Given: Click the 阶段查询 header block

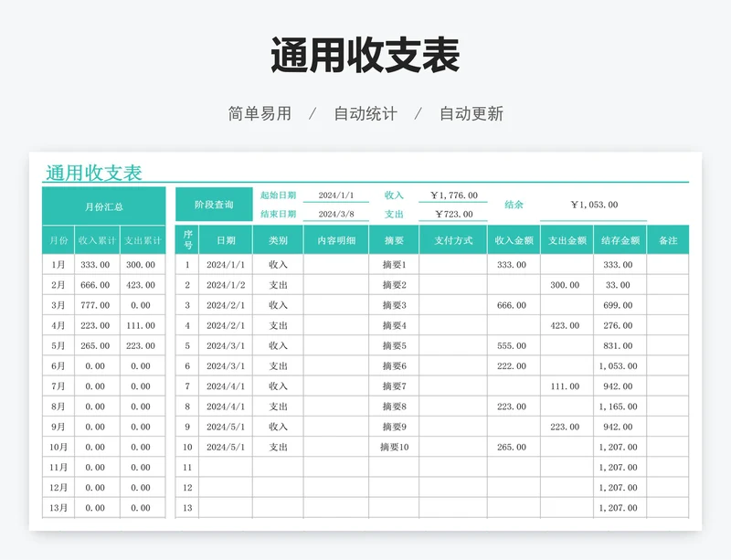Looking at the screenshot, I should pyautogui.click(x=214, y=205).
